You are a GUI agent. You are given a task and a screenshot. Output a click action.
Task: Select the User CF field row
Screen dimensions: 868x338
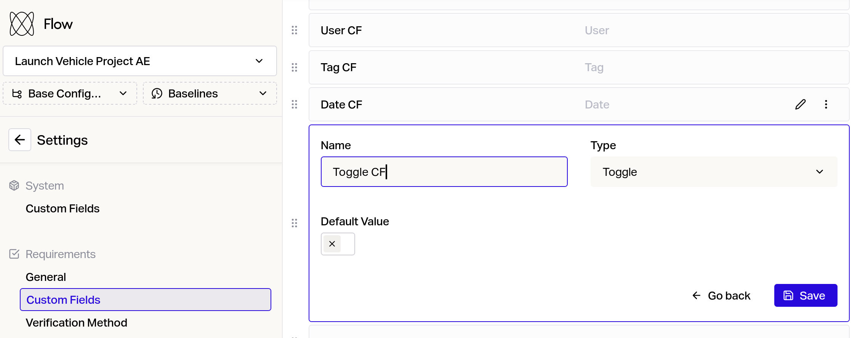click(579, 30)
